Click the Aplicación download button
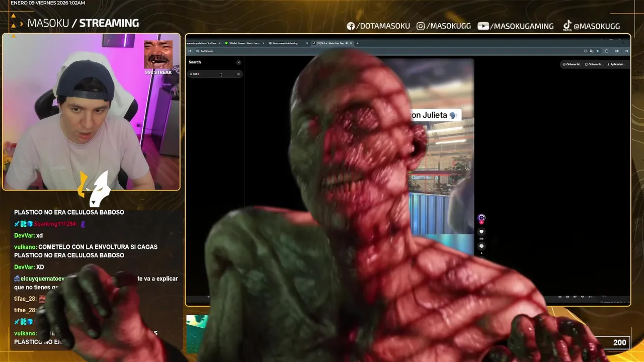Viewport: 644px width, 362px height. (x=617, y=64)
